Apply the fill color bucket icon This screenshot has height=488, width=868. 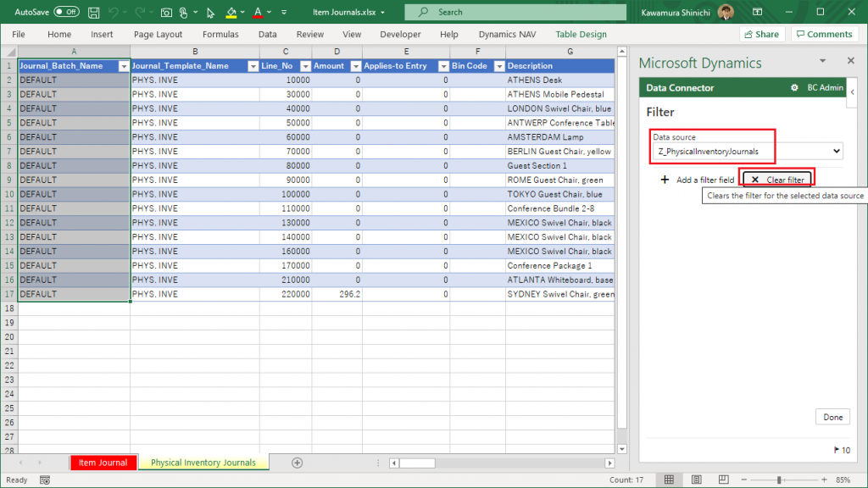click(x=231, y=12)
